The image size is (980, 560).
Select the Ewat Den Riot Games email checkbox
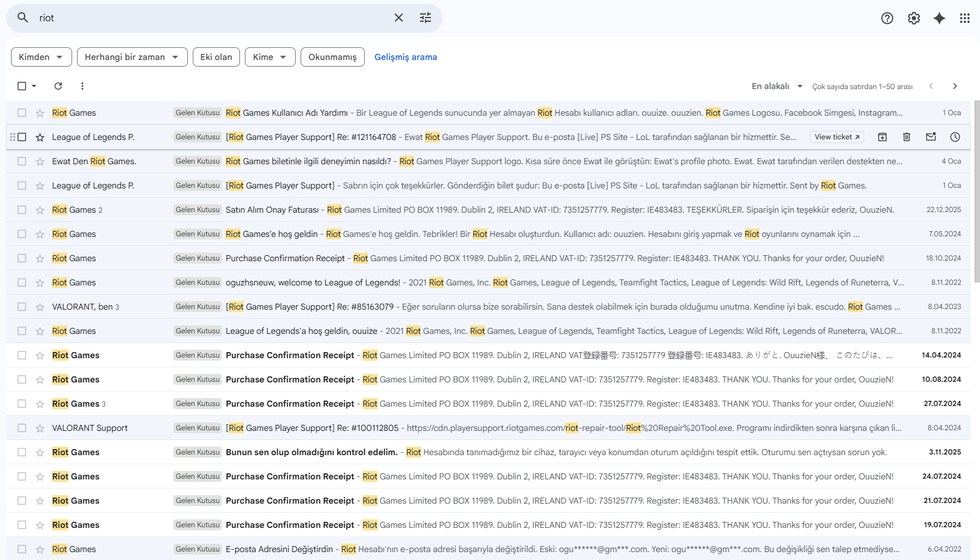point(22,161)
